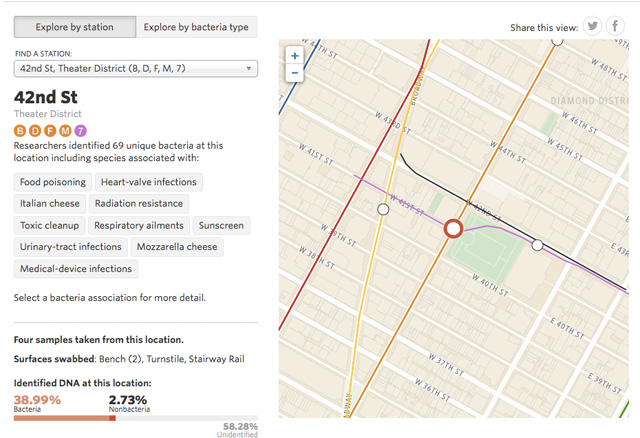Click the white station marker on W 41st St
640x438 pixels.
pos(382,209)
